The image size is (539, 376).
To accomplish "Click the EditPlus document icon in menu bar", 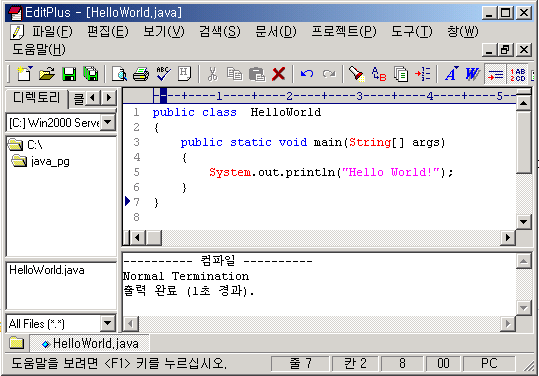I will (x=16, y=32).
